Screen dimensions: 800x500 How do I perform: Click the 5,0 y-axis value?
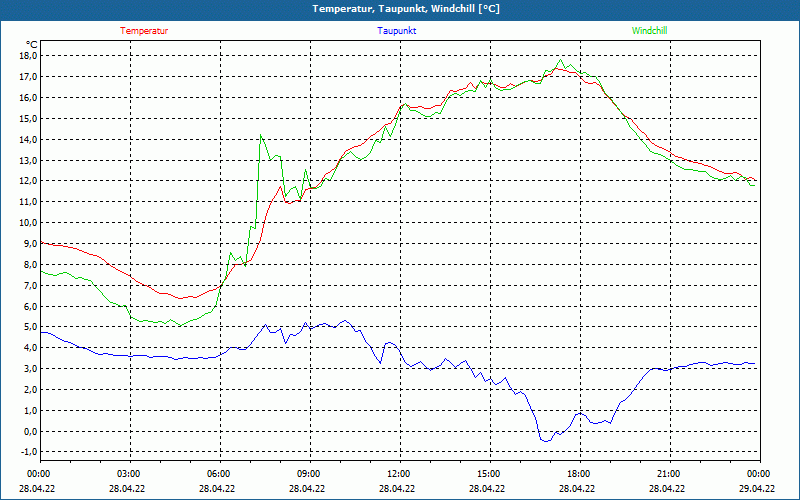[x=31, y=327]
